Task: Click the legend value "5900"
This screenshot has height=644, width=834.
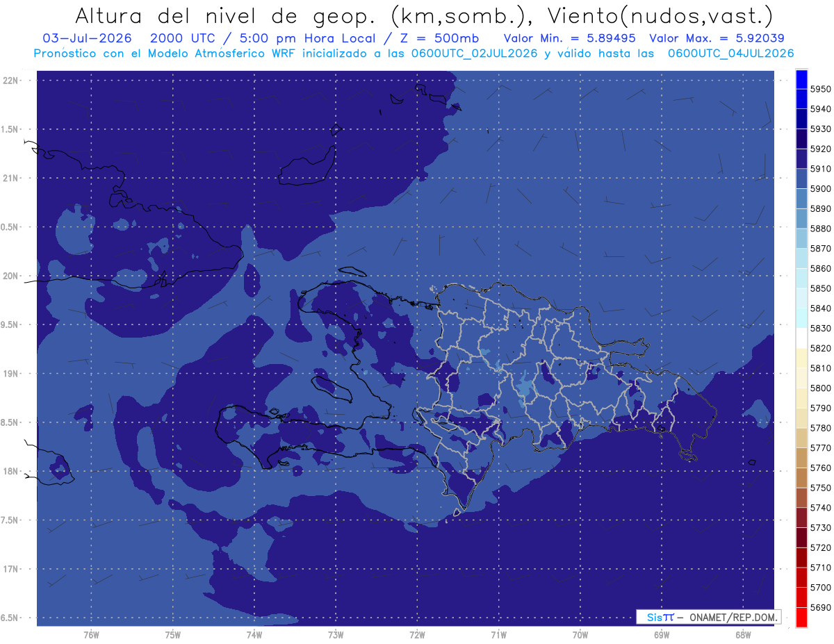Action: coord(820,188)
